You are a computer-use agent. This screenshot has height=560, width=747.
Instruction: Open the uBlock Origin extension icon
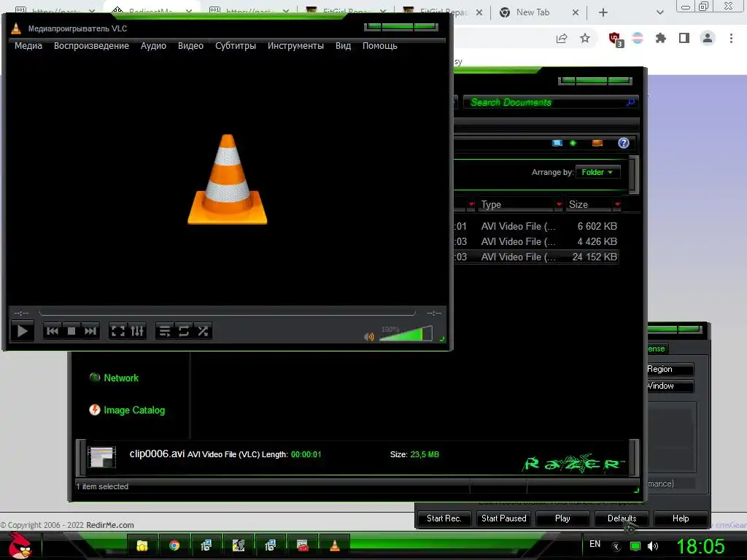(615, 39)
